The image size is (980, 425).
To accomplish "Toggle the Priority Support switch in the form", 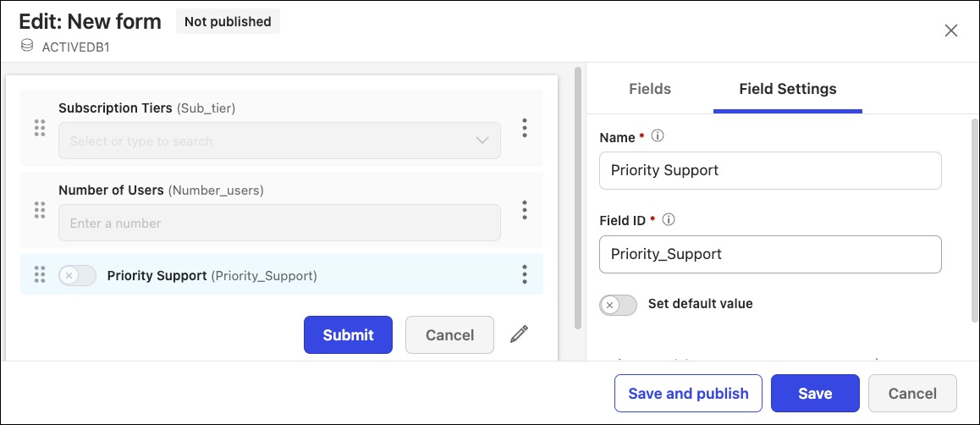I will point(78,275).
